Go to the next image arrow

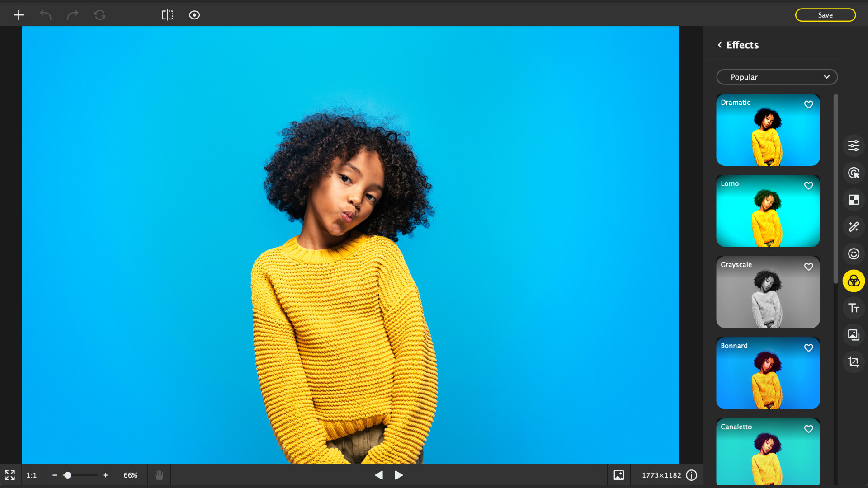click(399, 475)
